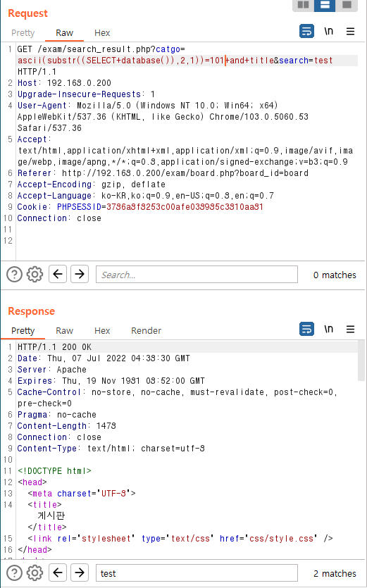This screenshot has height=588, width=367.
Task: Click the 'Pragma' header in Response
Action: point(32,414)
